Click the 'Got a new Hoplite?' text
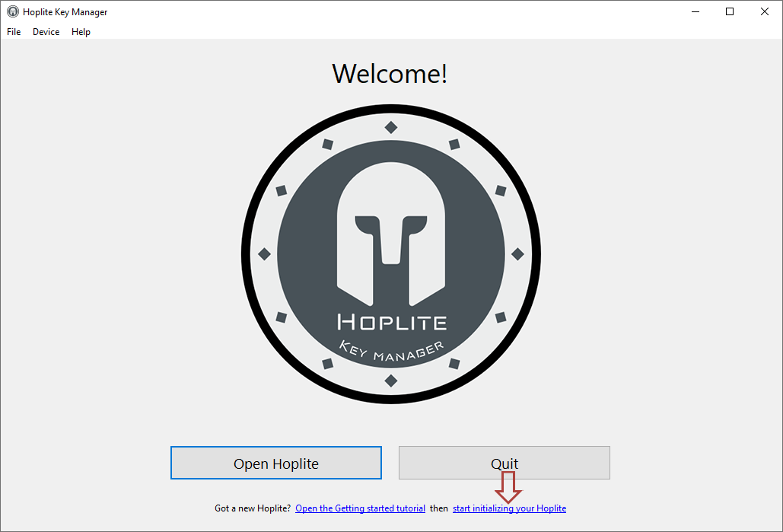This screenshot has width=783, height=532. (x=253, y=508)
